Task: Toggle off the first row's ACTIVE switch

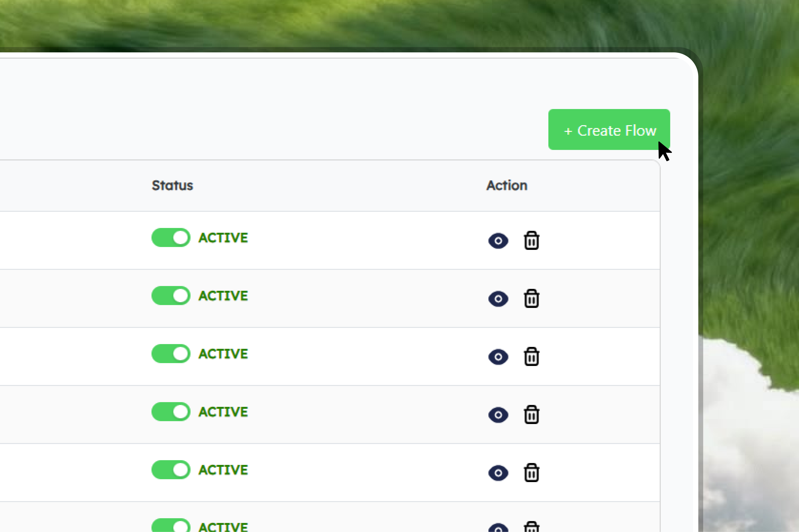Action: pyautogui.click(x=171, y=237)
